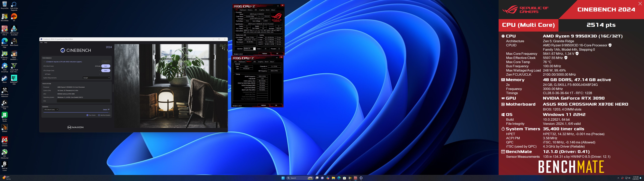The image size is (644, 181).
Task: Click Details in the Ranking section
Action: (x=106, y=109)
